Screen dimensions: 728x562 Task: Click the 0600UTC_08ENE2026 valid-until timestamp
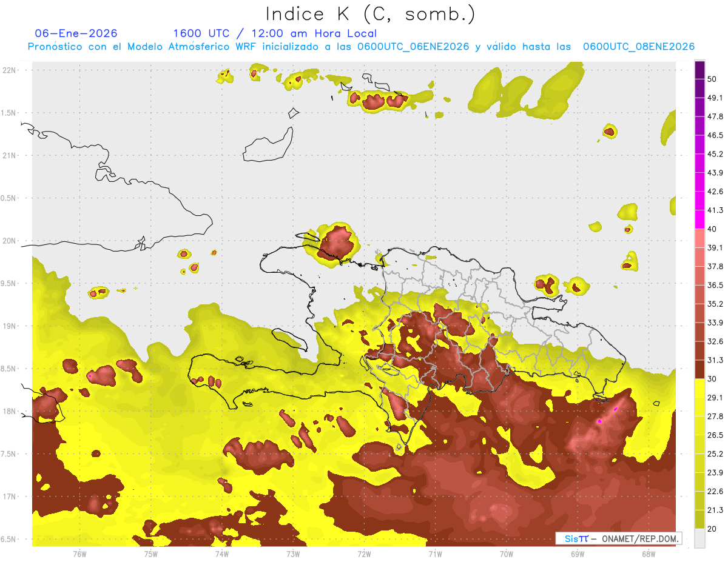click(639, 46)
